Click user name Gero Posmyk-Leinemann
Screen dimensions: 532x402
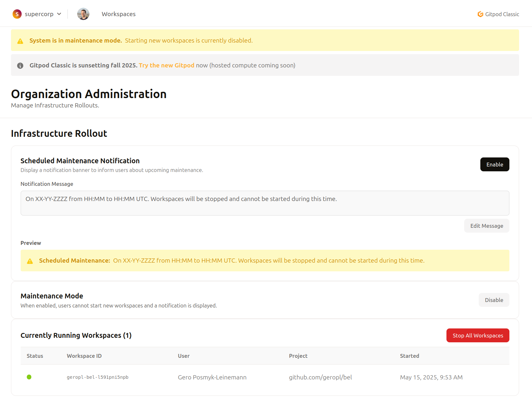212,377
